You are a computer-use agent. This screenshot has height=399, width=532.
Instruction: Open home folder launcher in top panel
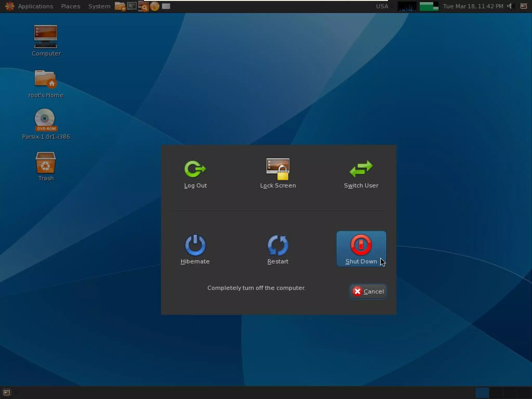pyautogui.click(x=120, y=6)
